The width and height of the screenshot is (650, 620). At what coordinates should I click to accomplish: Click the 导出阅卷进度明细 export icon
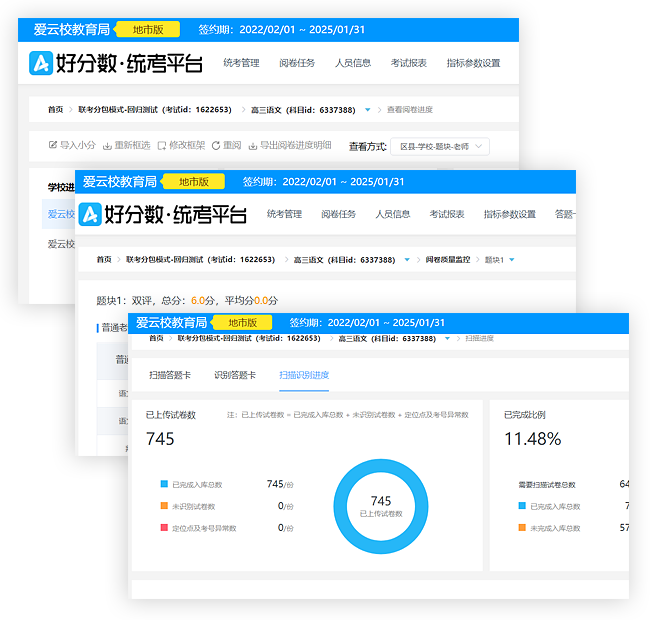pyautogui.click(x=253, y=145)
